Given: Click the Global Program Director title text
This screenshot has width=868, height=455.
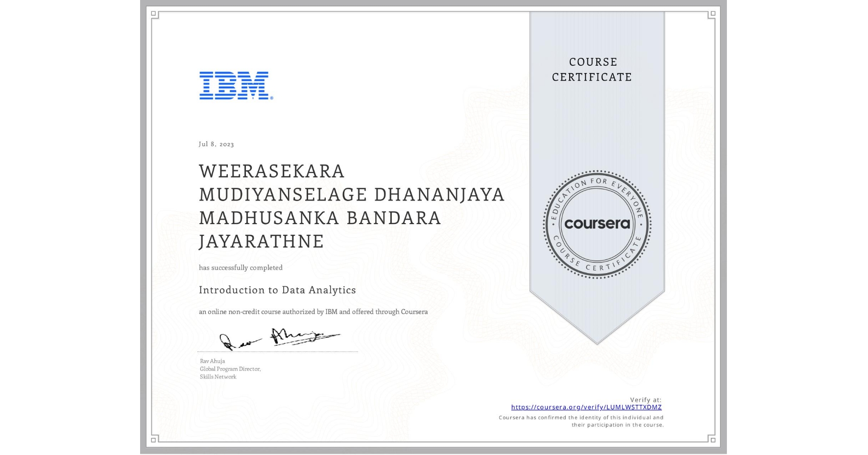Looking at the screenshot, I should click(x=230, y=369).
